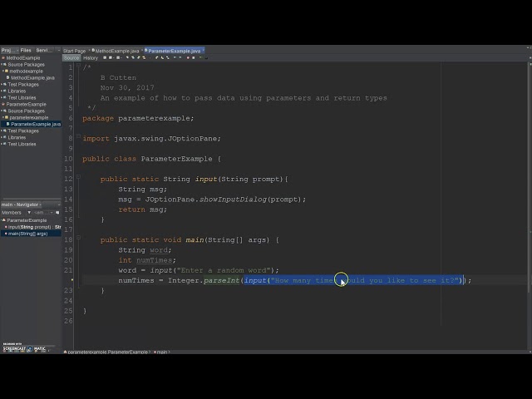The height and width of the screenshot is (399, 532).
Task: Click the underlined 'numTimes' on line 20
Action: click(154, 260)
